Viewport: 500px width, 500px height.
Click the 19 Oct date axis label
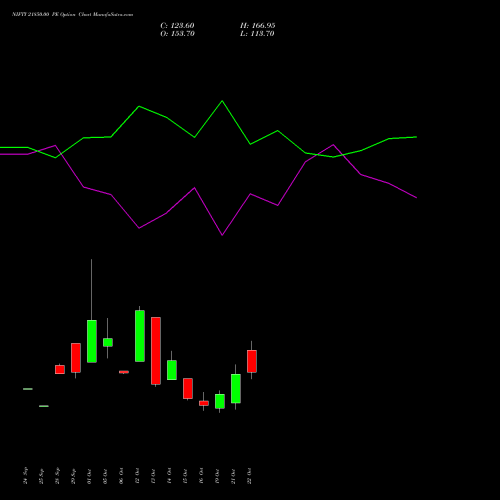(218, 476)
